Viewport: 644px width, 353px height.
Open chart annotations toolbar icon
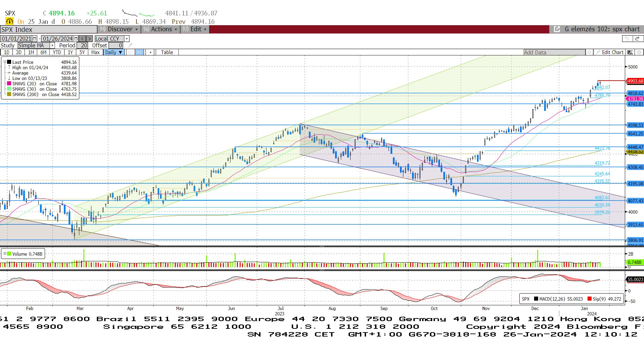tap(630, 52)
